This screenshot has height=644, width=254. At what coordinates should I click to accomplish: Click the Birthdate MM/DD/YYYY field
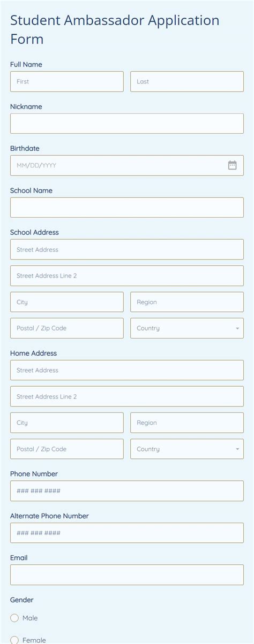(127, 165)
